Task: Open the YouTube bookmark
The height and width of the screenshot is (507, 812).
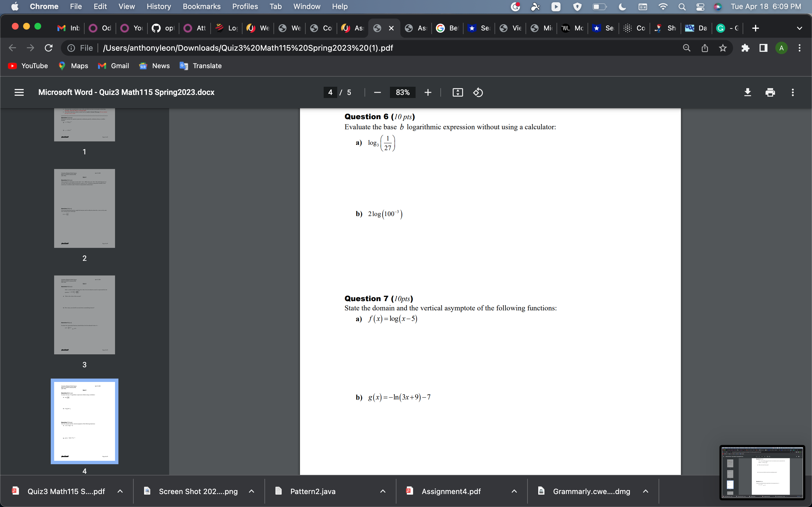Action: pos(28,66)
